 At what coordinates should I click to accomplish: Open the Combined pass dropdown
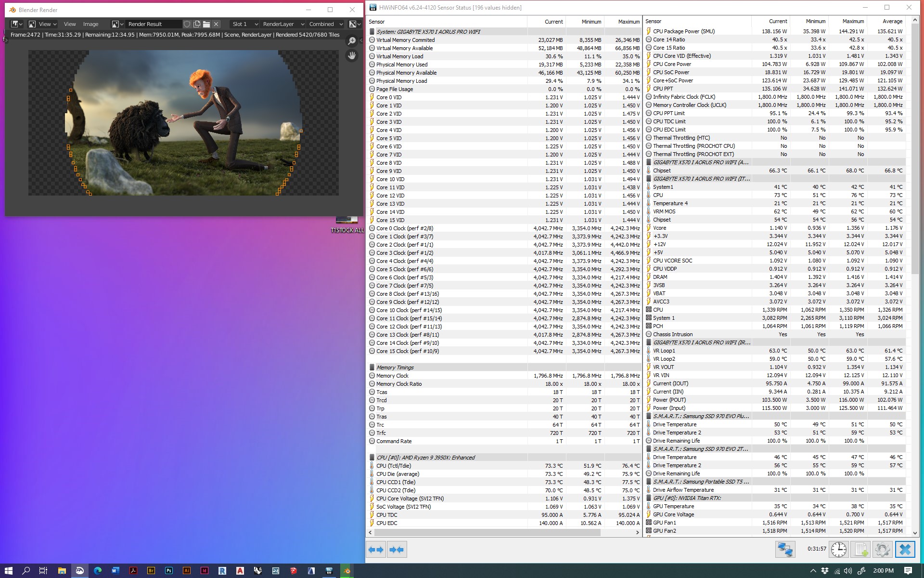(326, 24)
